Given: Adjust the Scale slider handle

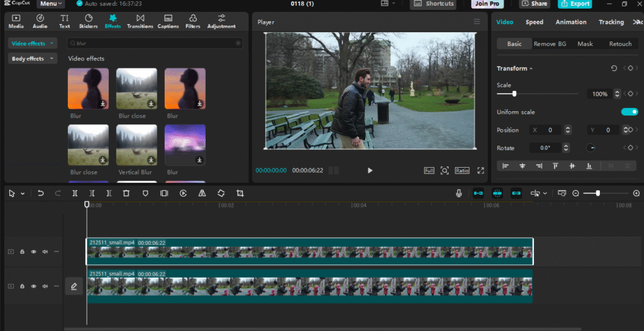Looking at the screenshot, I should 514,94.
